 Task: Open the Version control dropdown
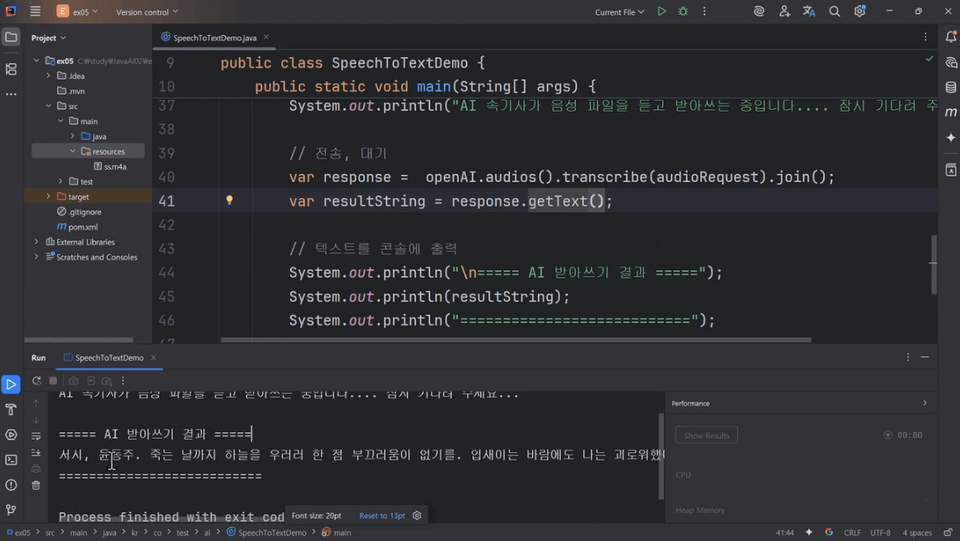(x=147, y=12)
